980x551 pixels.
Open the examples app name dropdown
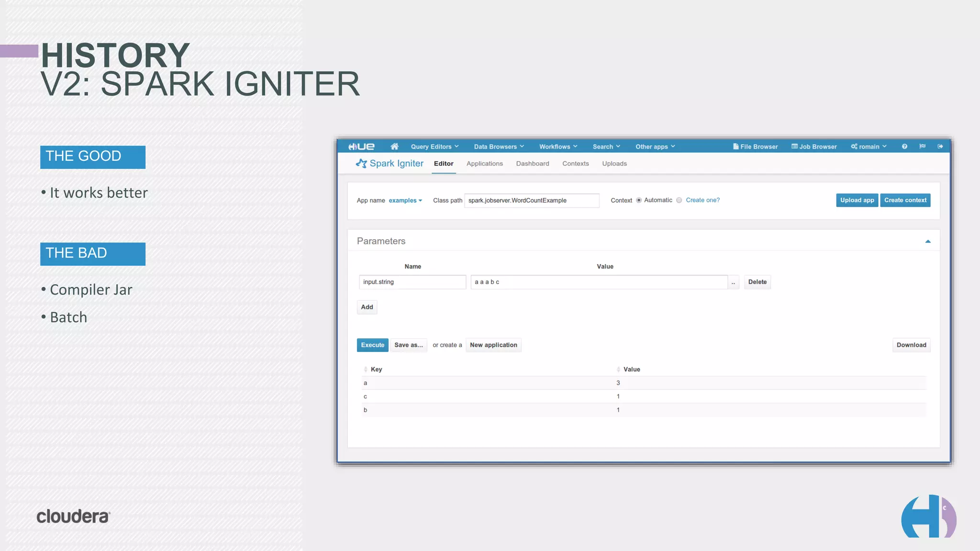(405, 200)
